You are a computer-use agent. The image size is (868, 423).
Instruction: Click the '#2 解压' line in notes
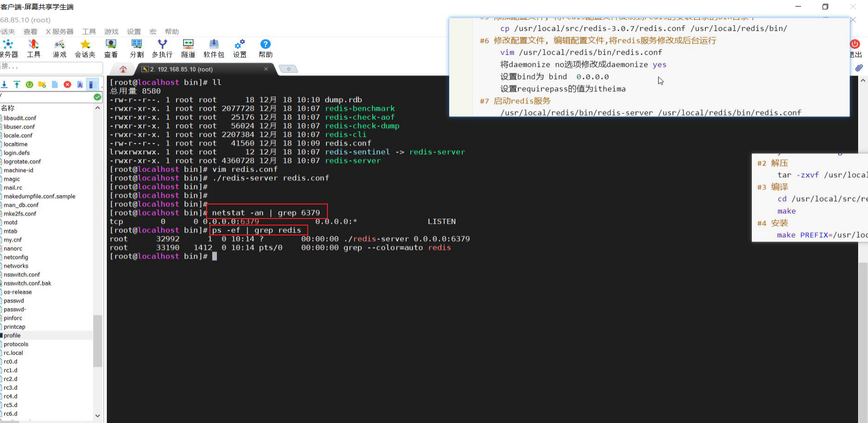[x=772, y=163]
